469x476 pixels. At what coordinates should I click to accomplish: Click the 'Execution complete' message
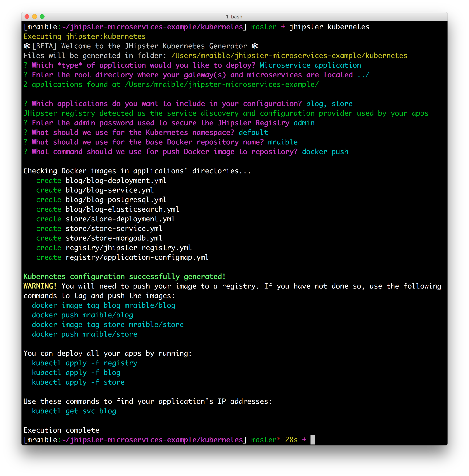(61, 430)
